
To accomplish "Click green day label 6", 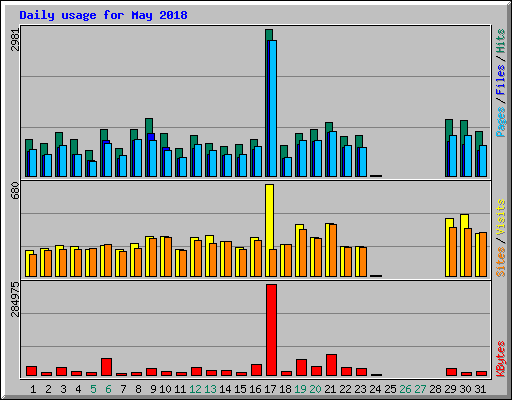I will 108,389.
